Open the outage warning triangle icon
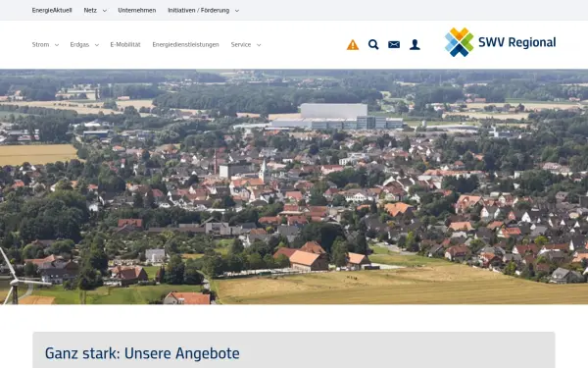 pyautogui.click(x=353, y=45)
